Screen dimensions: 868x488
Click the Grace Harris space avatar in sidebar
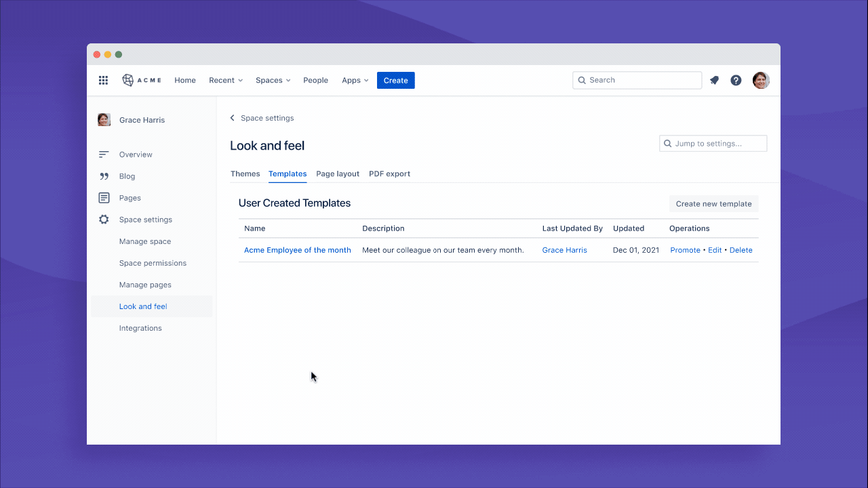104,120
